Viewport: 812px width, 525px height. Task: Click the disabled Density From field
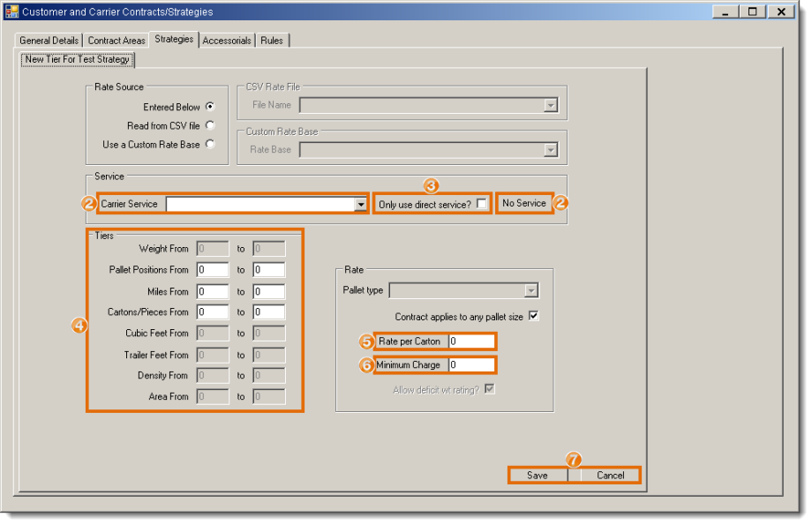(213, 375)
